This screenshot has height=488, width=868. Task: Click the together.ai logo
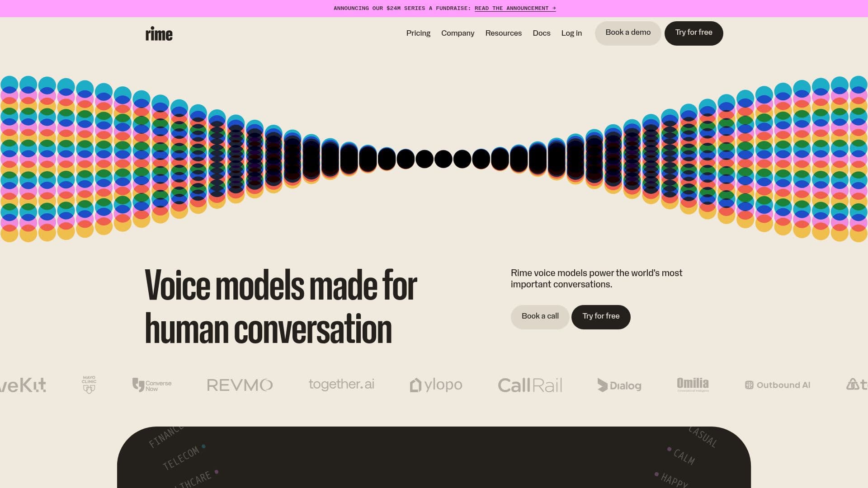click(x=341, y=384)
